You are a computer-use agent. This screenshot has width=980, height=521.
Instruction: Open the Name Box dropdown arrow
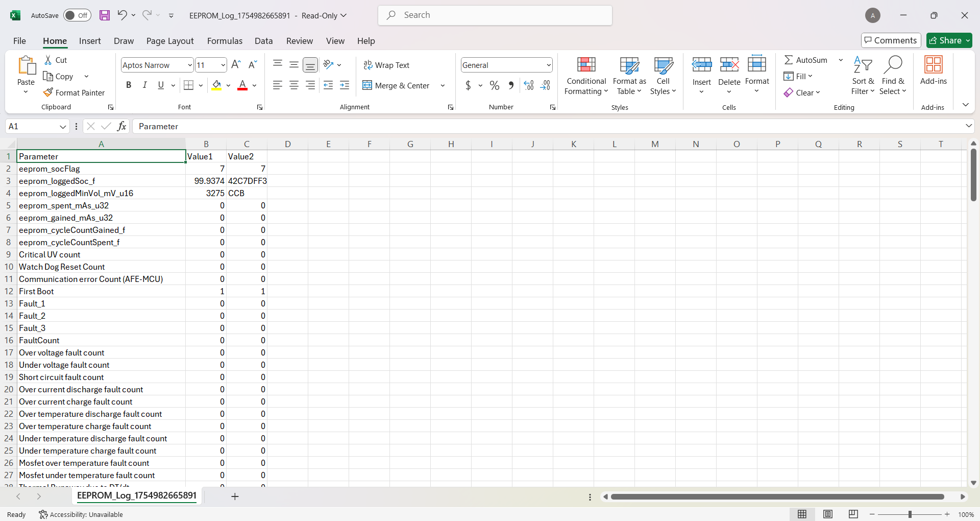point(63,127)
